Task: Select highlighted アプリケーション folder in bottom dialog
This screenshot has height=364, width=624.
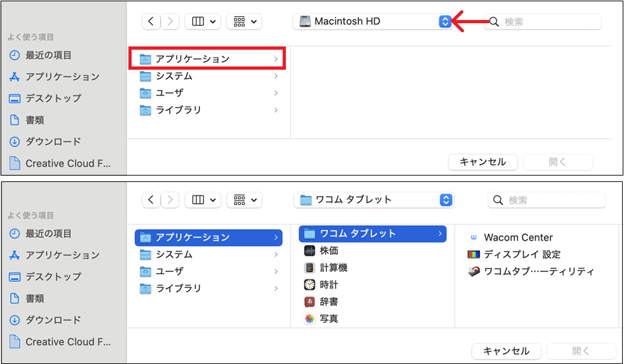Action: (x=208, y=238)
